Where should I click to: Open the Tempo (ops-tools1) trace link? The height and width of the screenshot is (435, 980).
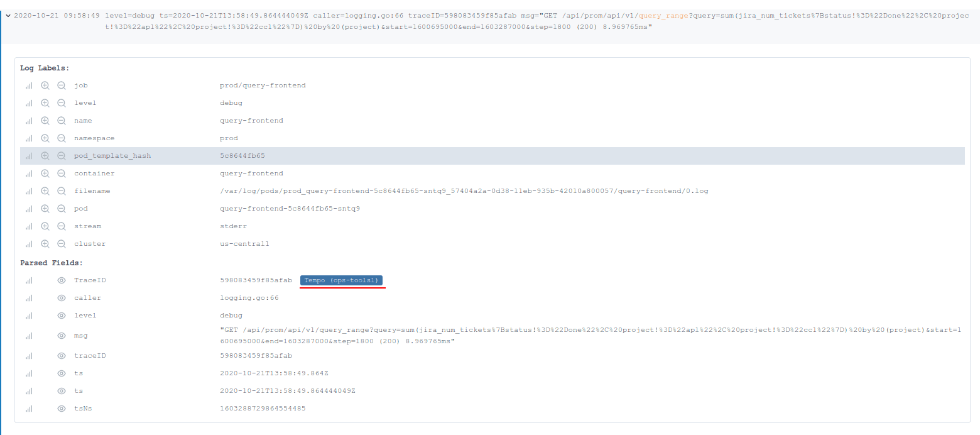coord(342,280)
